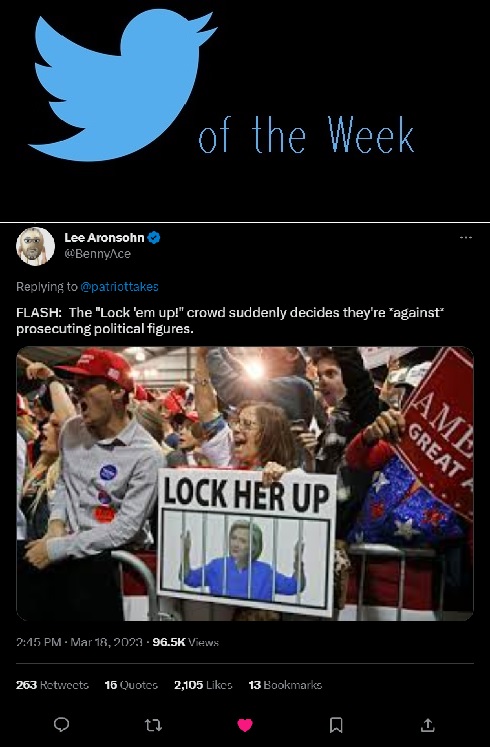Click the large blue Twitter bird logo
This screenshot has width=490, height=747.
(121, 86)
